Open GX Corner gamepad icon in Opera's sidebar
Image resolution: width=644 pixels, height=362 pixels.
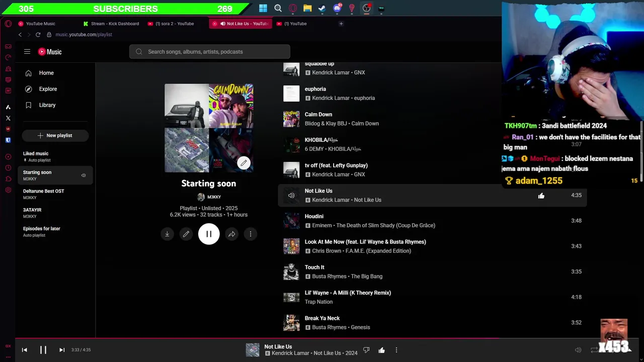pyautogui.click(x=8, y=46)
